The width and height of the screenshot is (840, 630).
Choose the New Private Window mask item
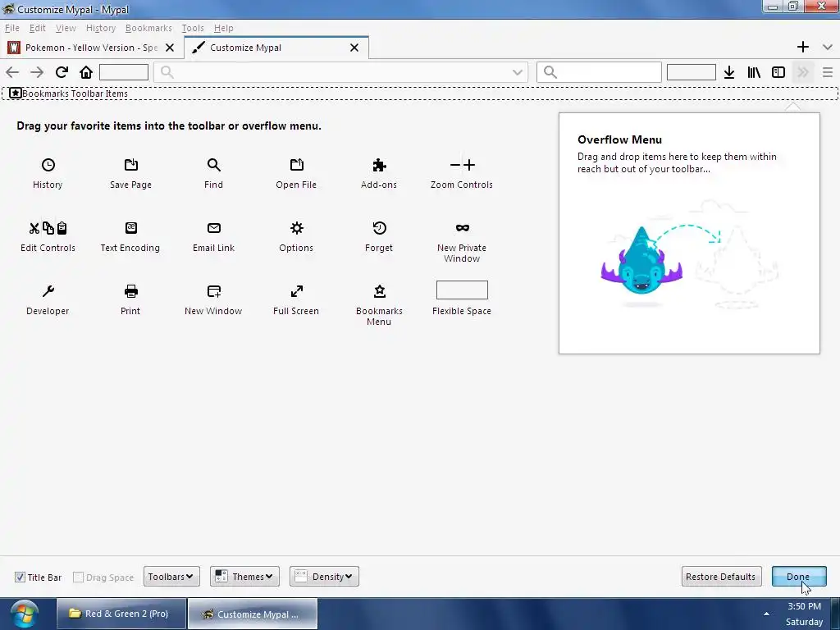[461, 242]
